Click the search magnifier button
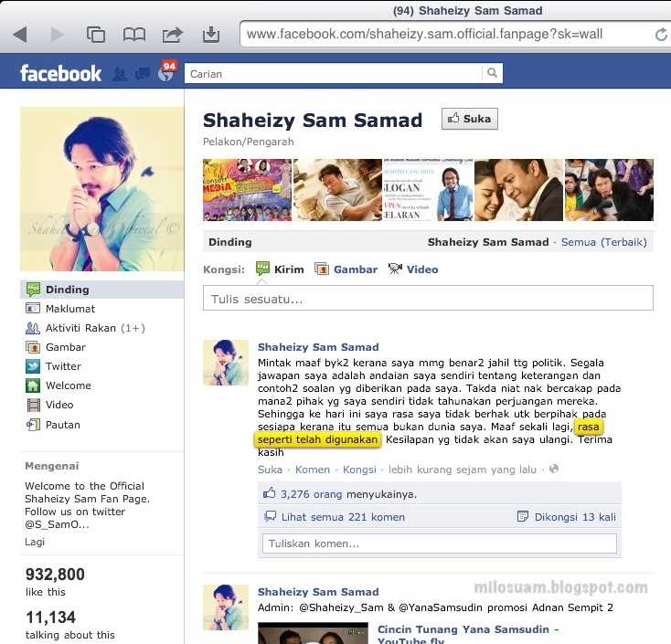 [x=492, y=73]
